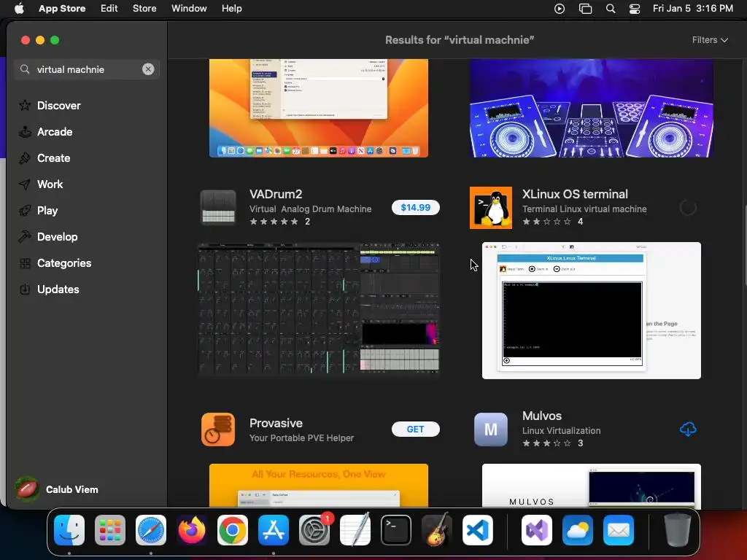Viewport: 747px width, 560px height.
Task: Expand the Filters dropdown
Action: pos(710,40)
